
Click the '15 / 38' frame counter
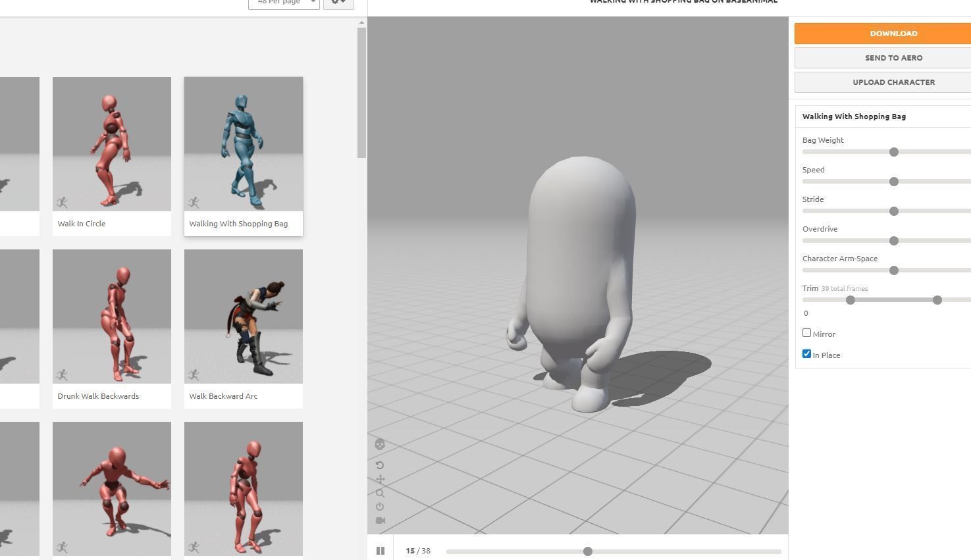[x=418, y=551]
